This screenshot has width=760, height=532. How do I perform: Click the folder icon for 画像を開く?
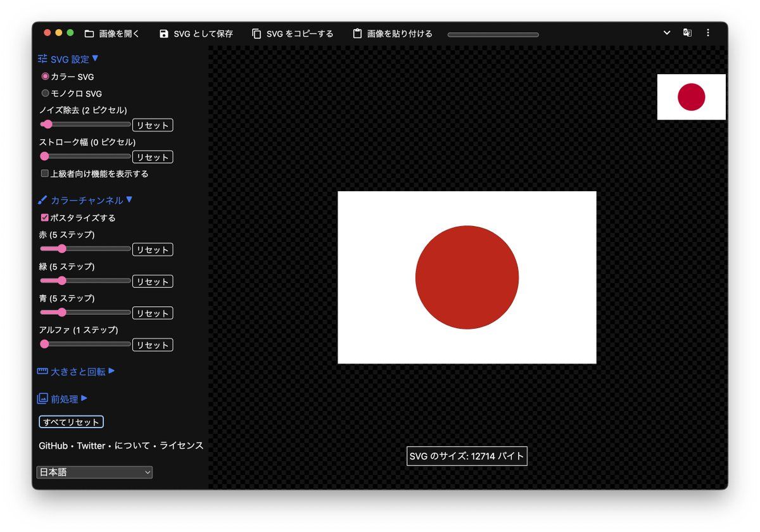[89, 34]
